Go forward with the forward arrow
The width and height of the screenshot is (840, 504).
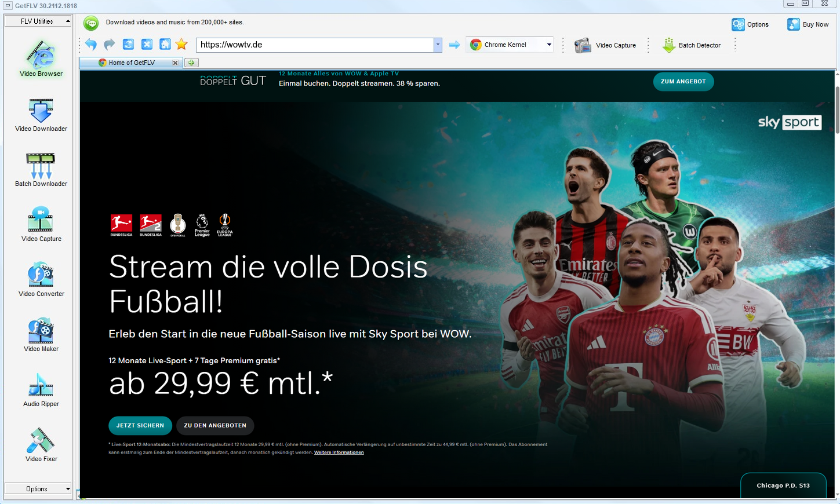[110, 45]
